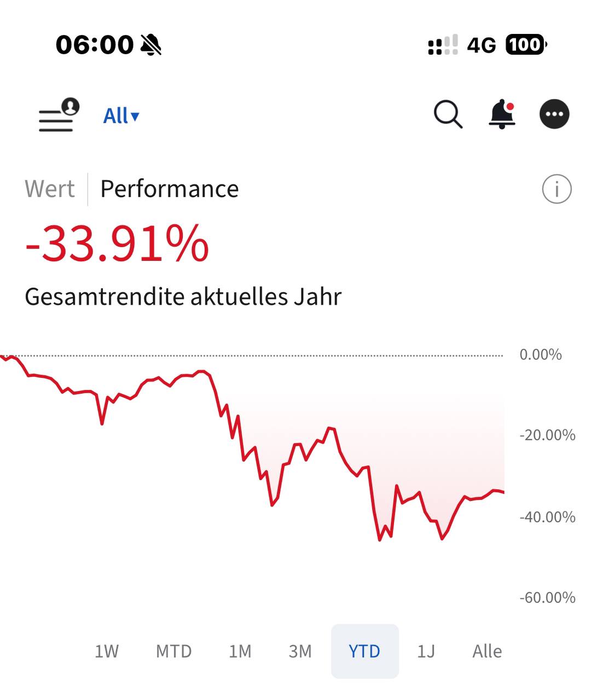Open the search magnifier
Image resolution: width=597 pixels, height=700 pixels.
tap(448, 115)
